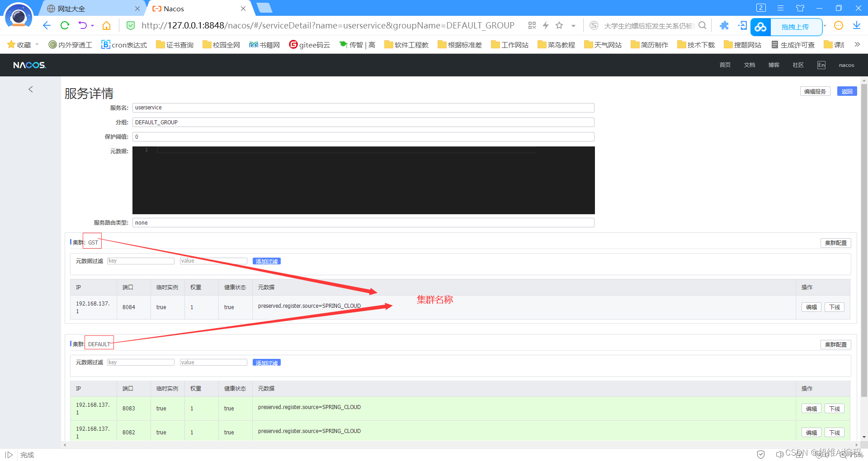Image resolution: width=868 pixels, height=461 pixels.
Task: Open the browser home page icon
Action: click(x=107, y=25)
